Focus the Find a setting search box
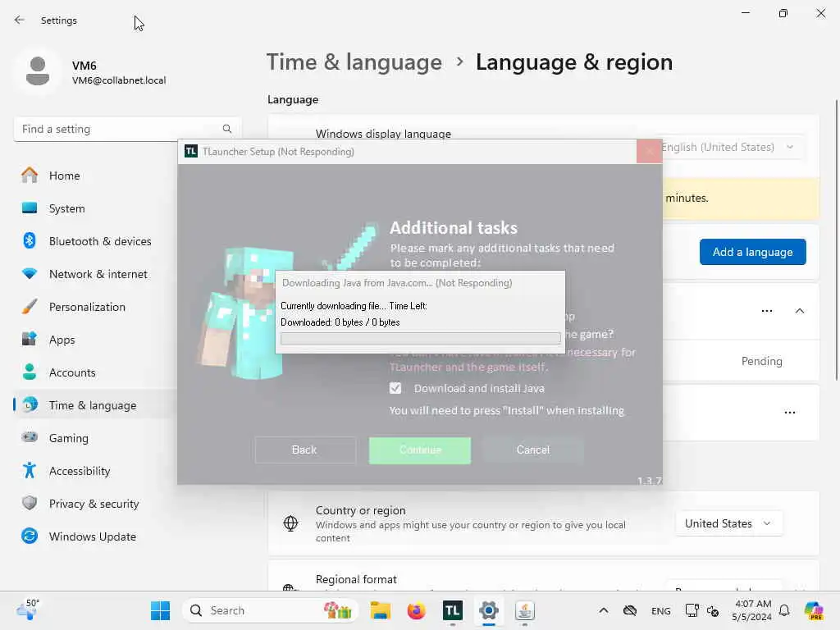The height and width of the screenshot is (630, 840). [127, 129]
